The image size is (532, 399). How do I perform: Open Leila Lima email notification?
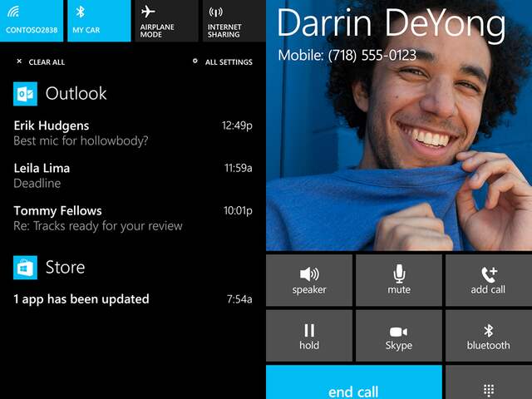(133, 175)
